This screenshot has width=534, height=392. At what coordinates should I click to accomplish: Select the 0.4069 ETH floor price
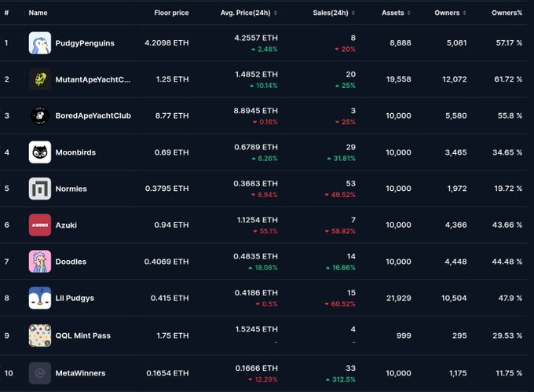166,262
